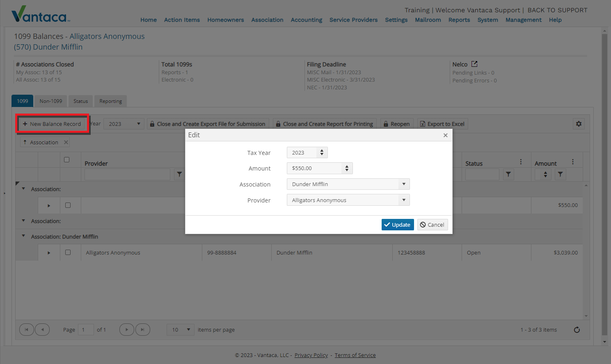Screen dimensions: 611x364
Task: Go to next page of grid
Action: (127, 330)
